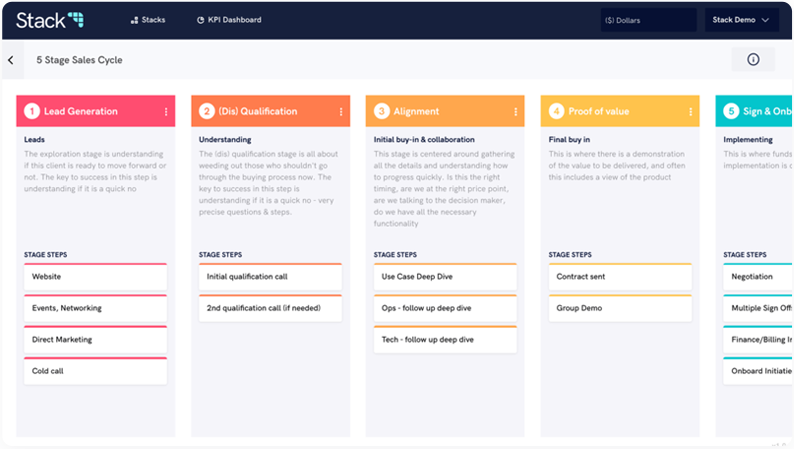Click the Negotiation step card
Viewport: 794px width, 449px height.
click(x=757, y=277)
